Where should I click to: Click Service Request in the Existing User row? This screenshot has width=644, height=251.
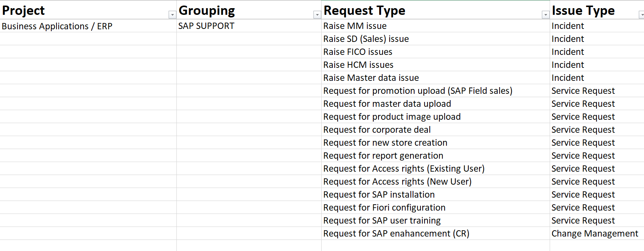coord(597,169)
